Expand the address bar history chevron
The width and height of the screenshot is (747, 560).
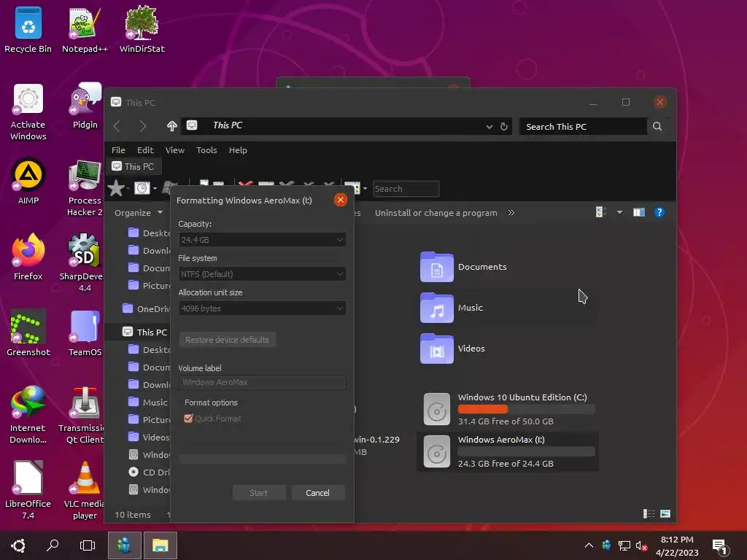click(x=489, y=127)
